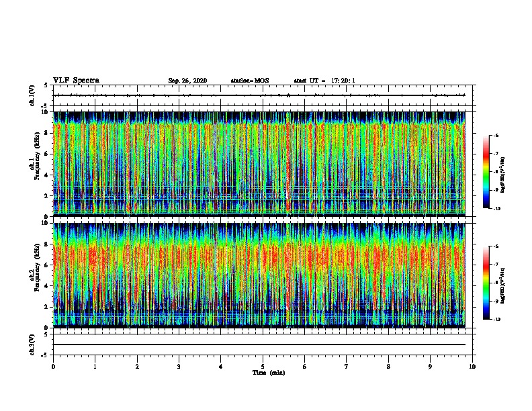Viewport: 532px width, 411px height.
Task: Click the 2 kHz tick on ch.2 frequency axis
Action: [47, 307]
